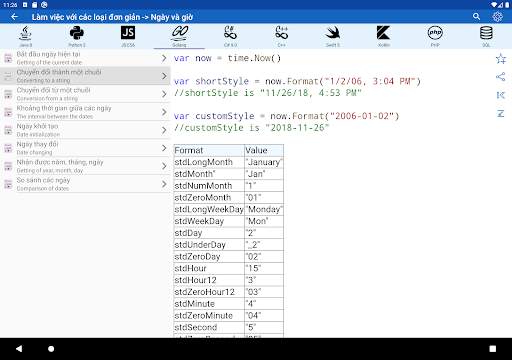
Task: Select the Golang language tab
Action: pos(179,36)
